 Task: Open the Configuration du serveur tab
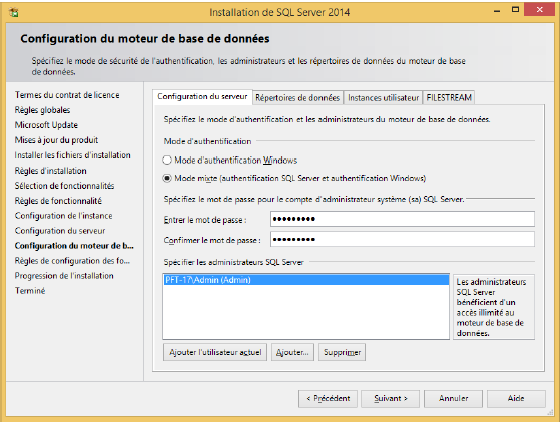(x=202, y=97)
